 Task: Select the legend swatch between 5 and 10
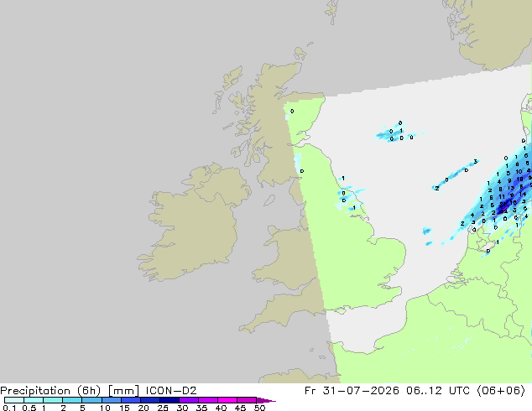pyautogui.click(x=91, y=400)
